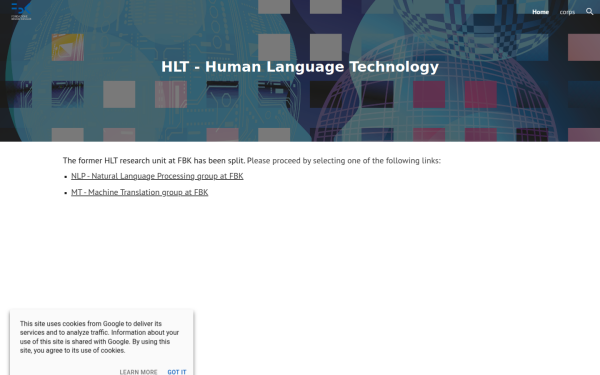600x375 pixels.
Task: Click the cookie notice text about Google
Action: click(99, 337)
